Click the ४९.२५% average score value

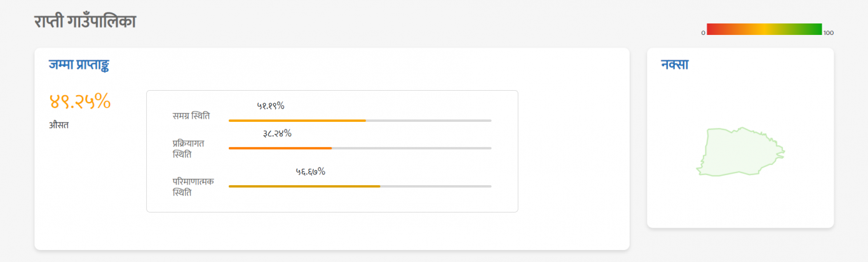80,100
